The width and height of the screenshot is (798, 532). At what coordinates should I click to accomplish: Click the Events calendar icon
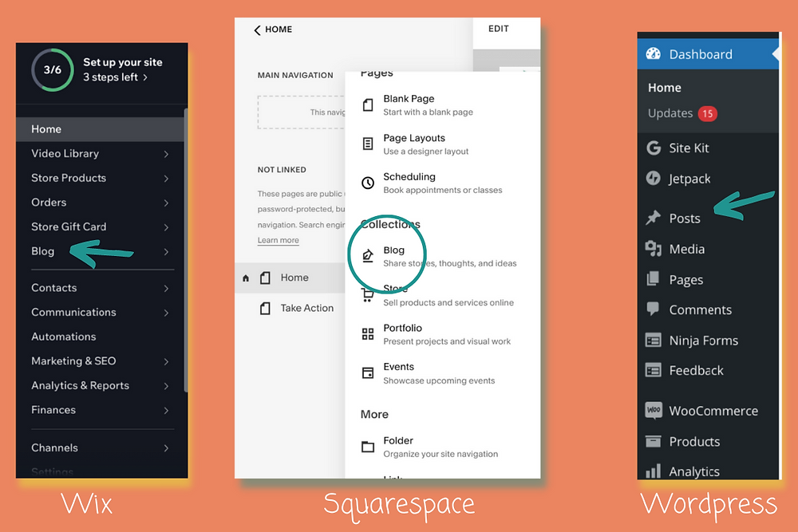tap(367, 372)
